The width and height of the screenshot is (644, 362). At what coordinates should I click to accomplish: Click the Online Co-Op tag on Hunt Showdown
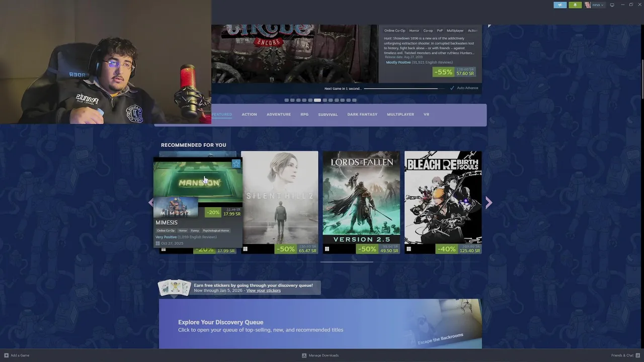click(395, 31)
